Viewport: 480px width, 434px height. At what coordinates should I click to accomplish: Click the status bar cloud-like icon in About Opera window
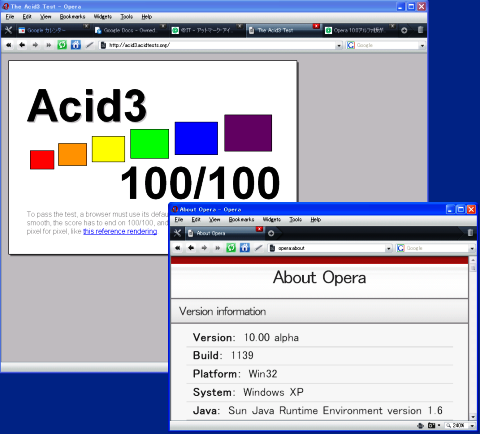tap(420, 426)
